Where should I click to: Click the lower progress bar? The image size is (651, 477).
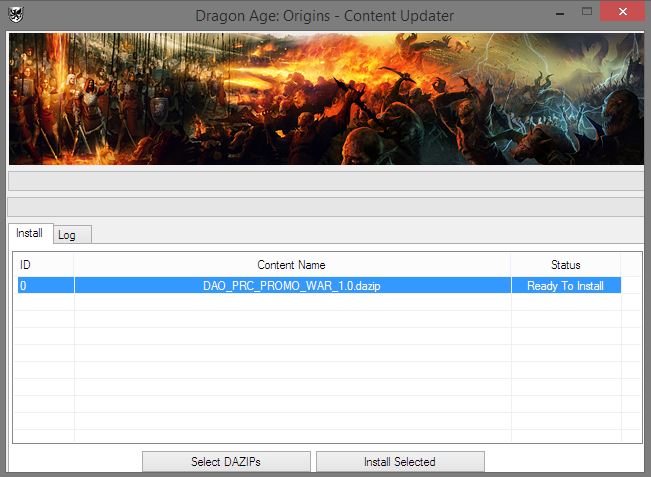[326, 207]
